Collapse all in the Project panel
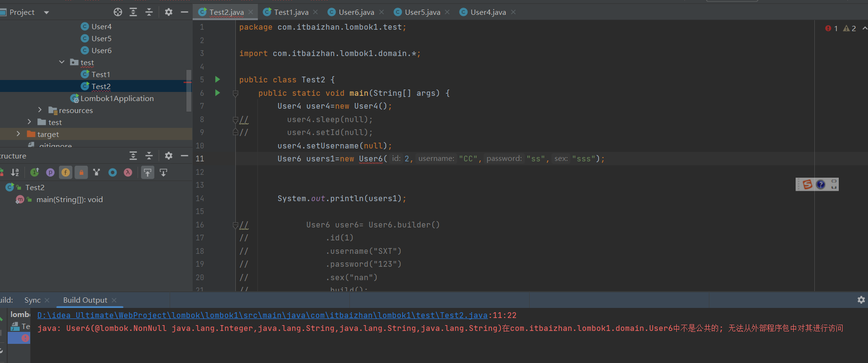868x363 pixels. [149, 12]
